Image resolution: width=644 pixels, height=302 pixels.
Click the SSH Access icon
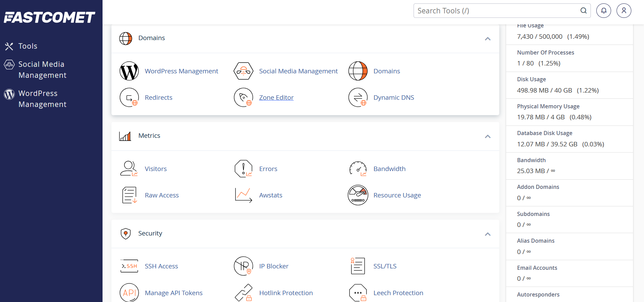point(129,266)
